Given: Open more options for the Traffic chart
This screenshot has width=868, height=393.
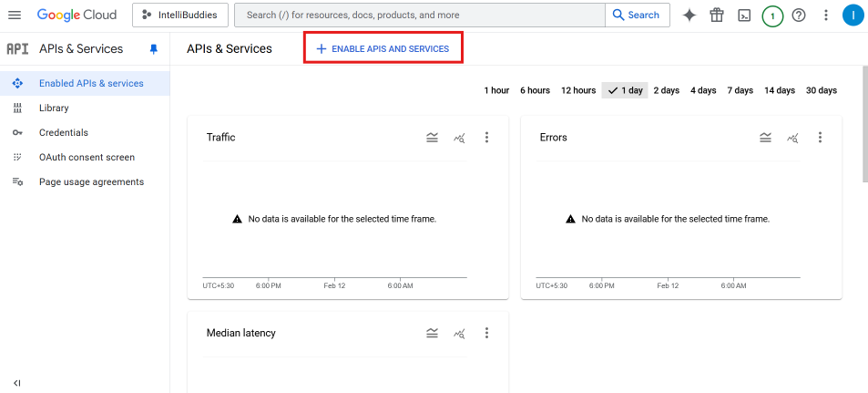Looking at the screenshot, I should point(486,138).
